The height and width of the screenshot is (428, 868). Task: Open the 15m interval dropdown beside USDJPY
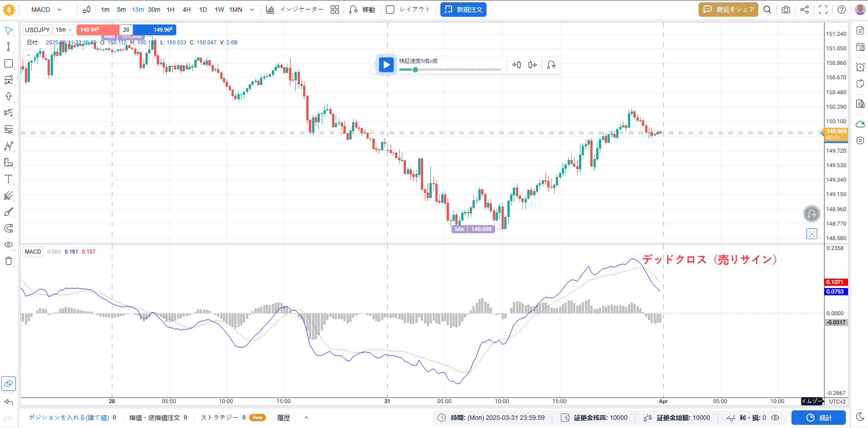[x=64, y=30]
